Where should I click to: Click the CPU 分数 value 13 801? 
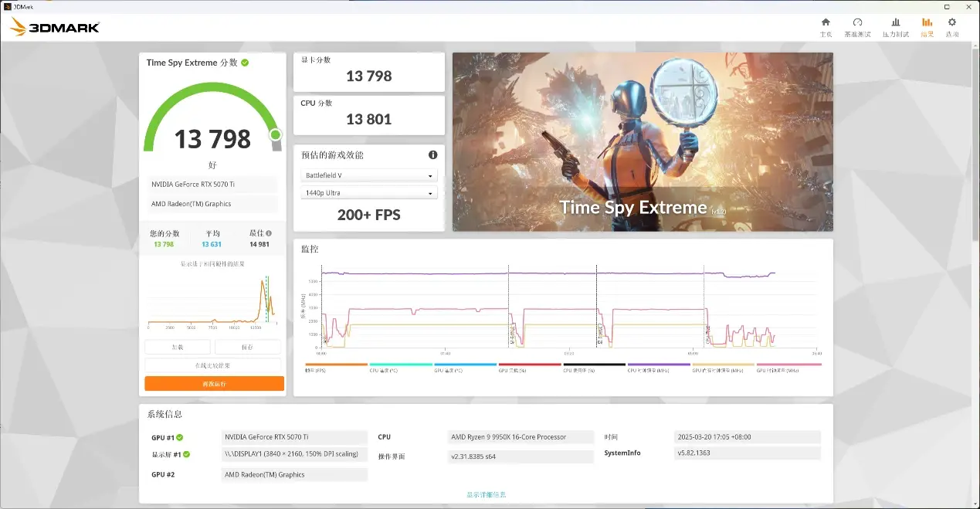pyautogui.click(x=369, y=119)
